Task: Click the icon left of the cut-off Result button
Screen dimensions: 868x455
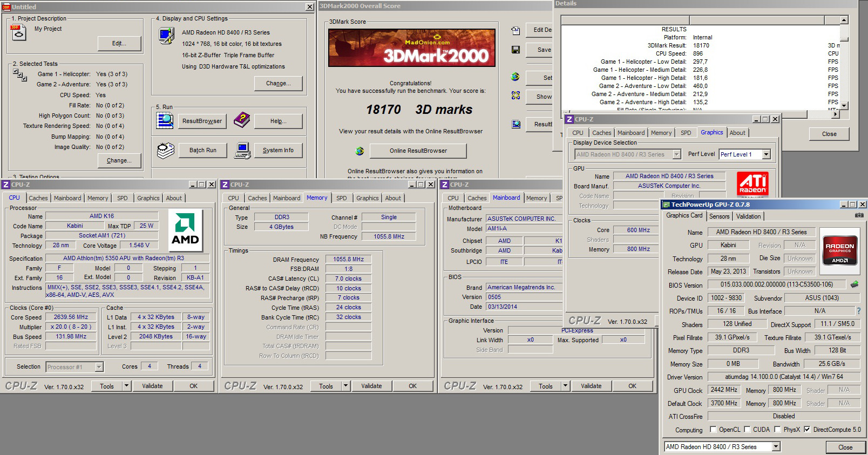Action: coord(516,124)
